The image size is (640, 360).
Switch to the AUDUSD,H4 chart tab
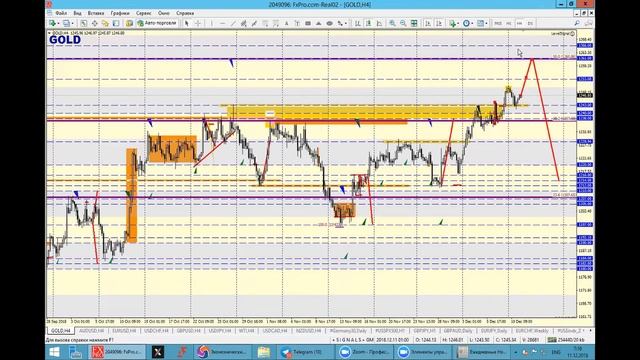(91, 331)
